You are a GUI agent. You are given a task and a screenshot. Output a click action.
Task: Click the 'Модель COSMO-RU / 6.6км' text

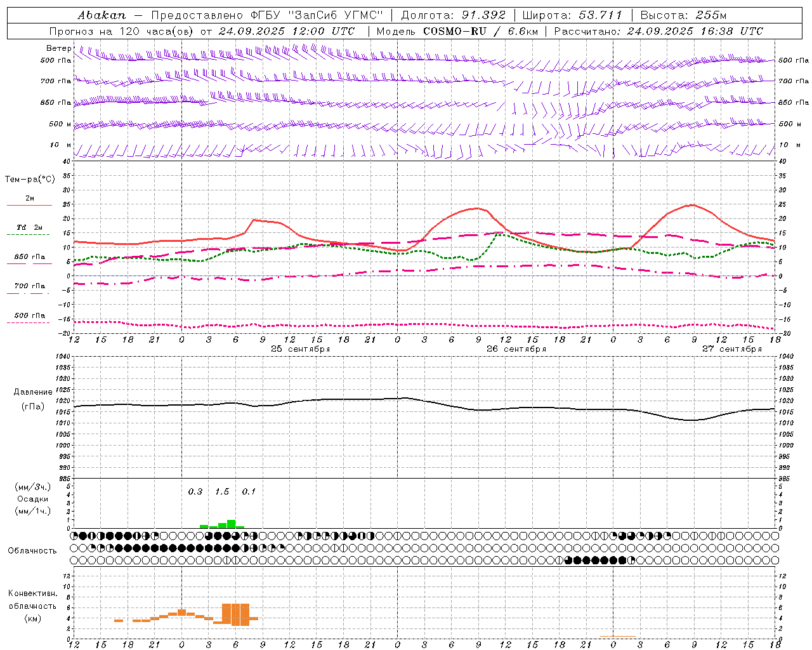pyautogui.click(x=457, y=31)
